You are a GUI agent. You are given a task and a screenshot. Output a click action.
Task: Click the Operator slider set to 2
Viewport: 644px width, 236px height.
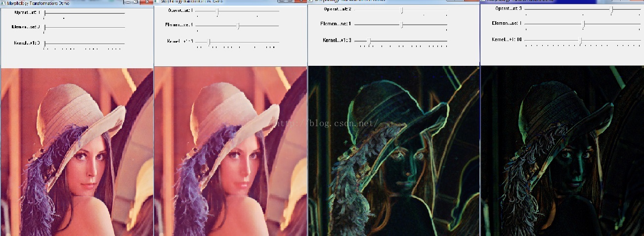(x=400, y=10)
